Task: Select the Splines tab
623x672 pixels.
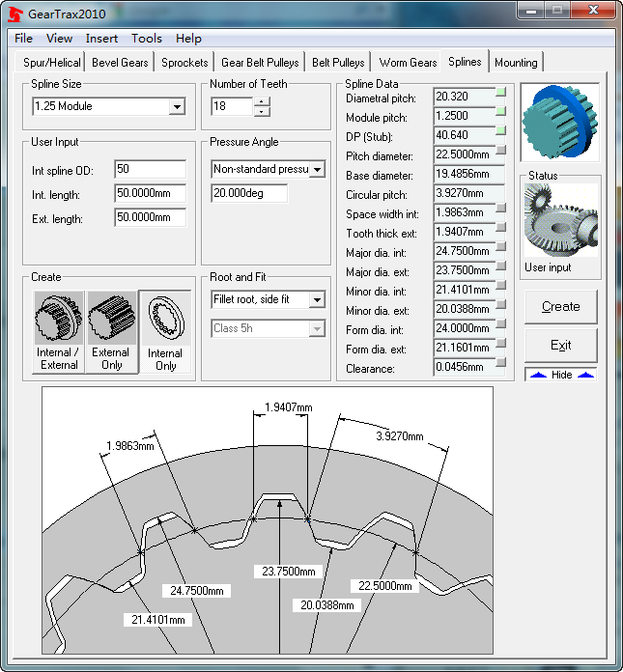Action: [465, 62]
